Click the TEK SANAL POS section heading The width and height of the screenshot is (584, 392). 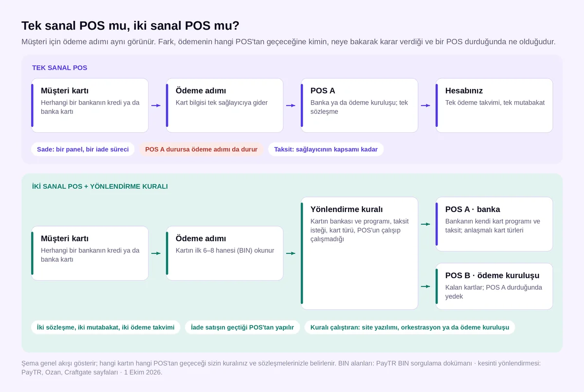(60, 68)
